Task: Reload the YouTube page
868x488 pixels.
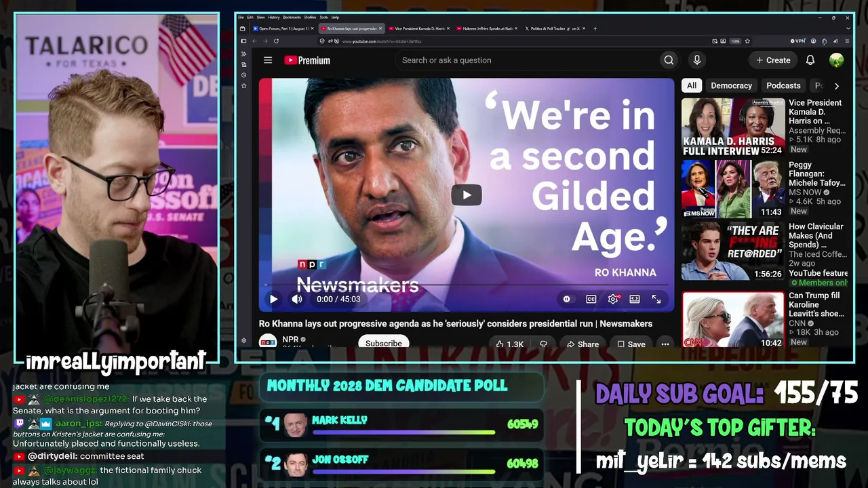Action: tap(276, 41)
